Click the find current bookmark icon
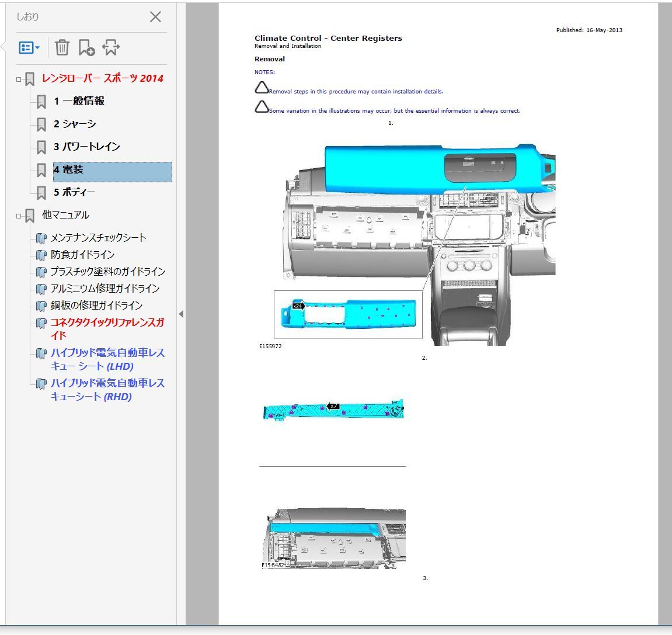This screenshot has height=635, width=672. (110, 47)
